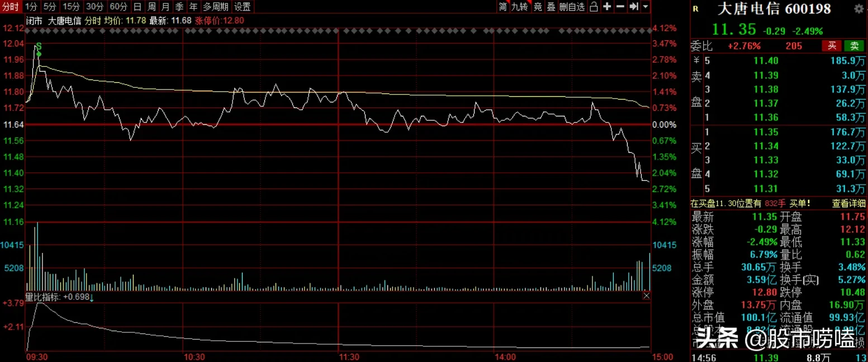Switch to the 15分 chart tab
The width and height of the screenshot is (868, 362).
click(71, 7)
